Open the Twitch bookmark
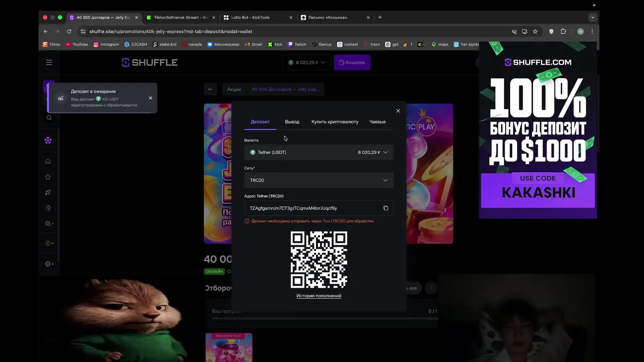This screenshot has width=644, height=362. 297,44
